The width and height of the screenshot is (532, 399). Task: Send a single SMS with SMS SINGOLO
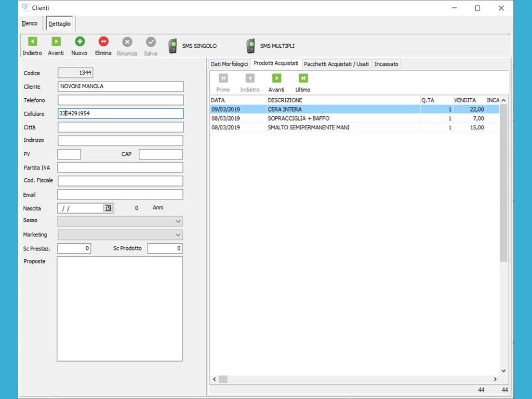pos(193,46)
